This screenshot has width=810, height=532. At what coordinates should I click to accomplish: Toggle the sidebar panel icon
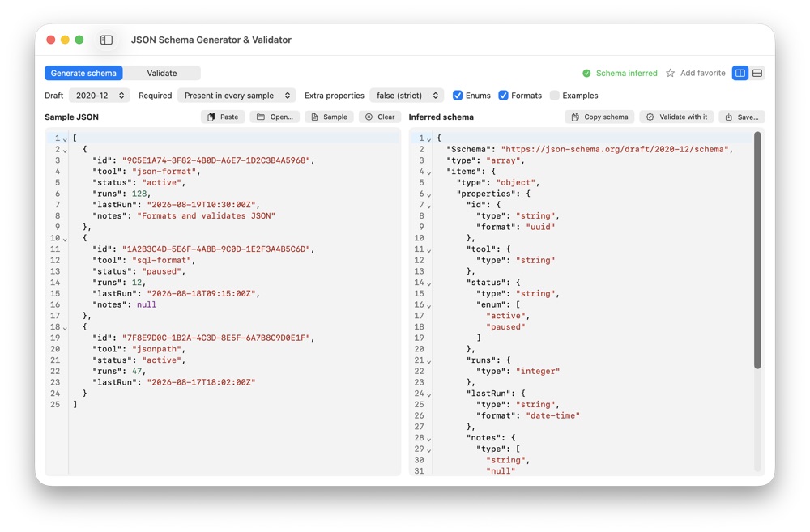106,40
